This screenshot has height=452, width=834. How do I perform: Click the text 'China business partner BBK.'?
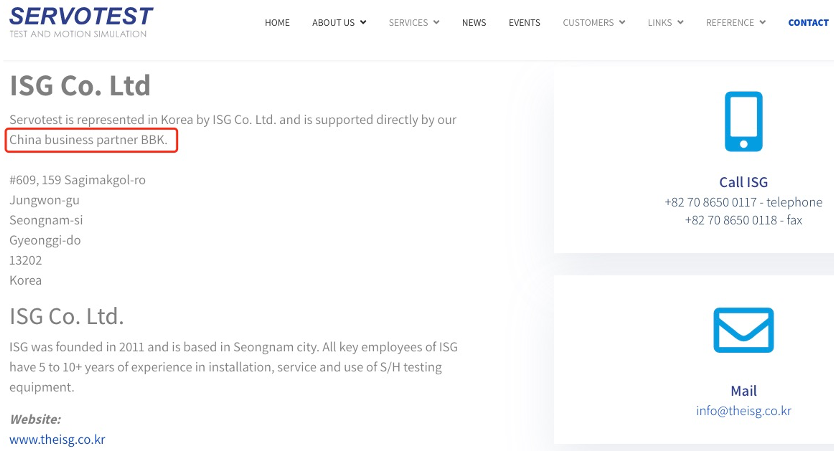[x=88, y=140]
